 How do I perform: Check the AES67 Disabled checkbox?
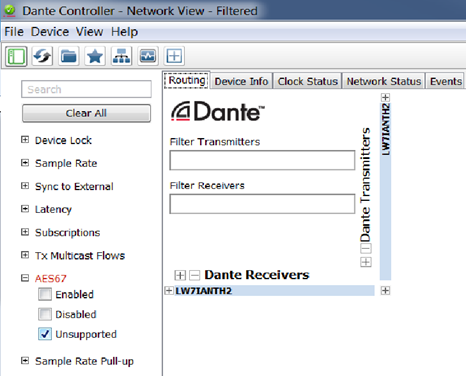[x=45, y=314]
